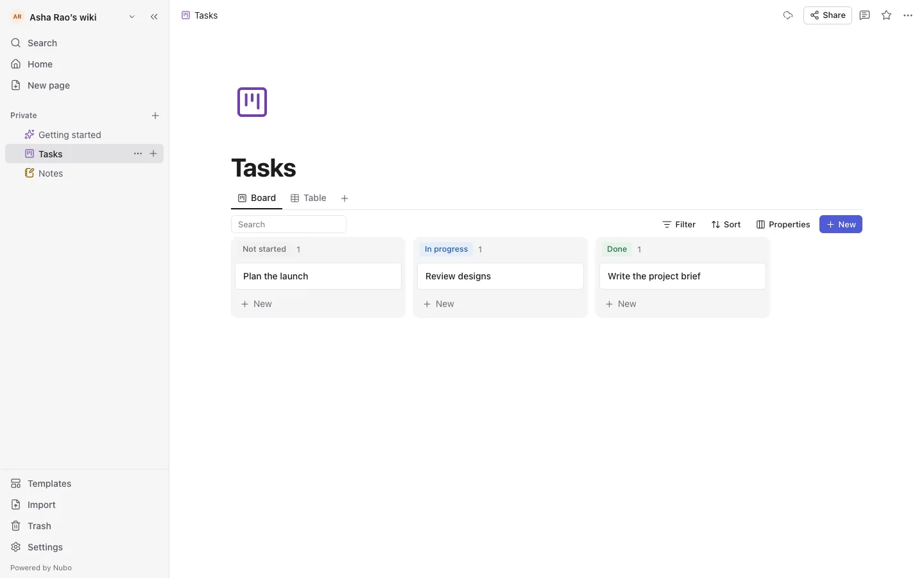Open Templates
The image size is (924, 578).
84,484
